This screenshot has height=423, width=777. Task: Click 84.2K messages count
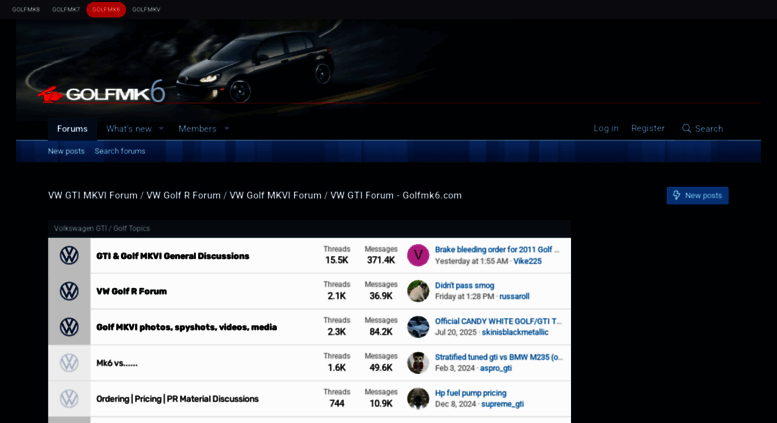point(381,332)
